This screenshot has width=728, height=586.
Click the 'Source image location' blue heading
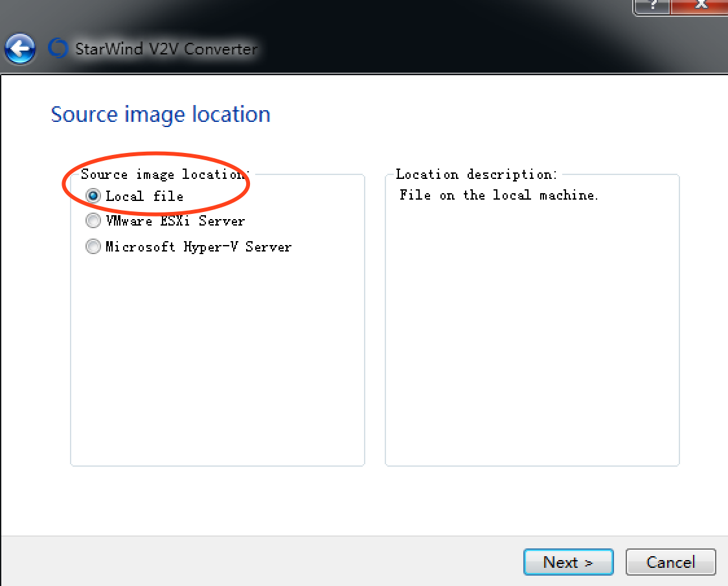coord(161,114)
